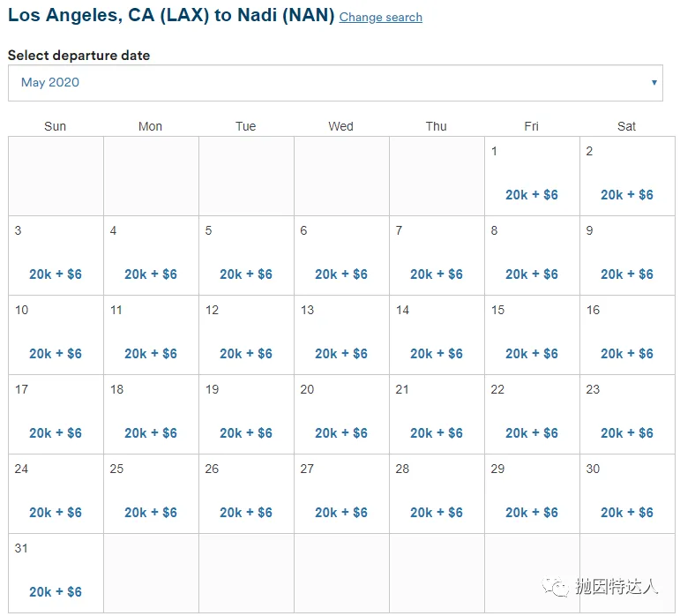The width and height of the screenshot is (680, 616).
Task: Open the Change search link
Action: pyautogui.click(x=380, y=17)
